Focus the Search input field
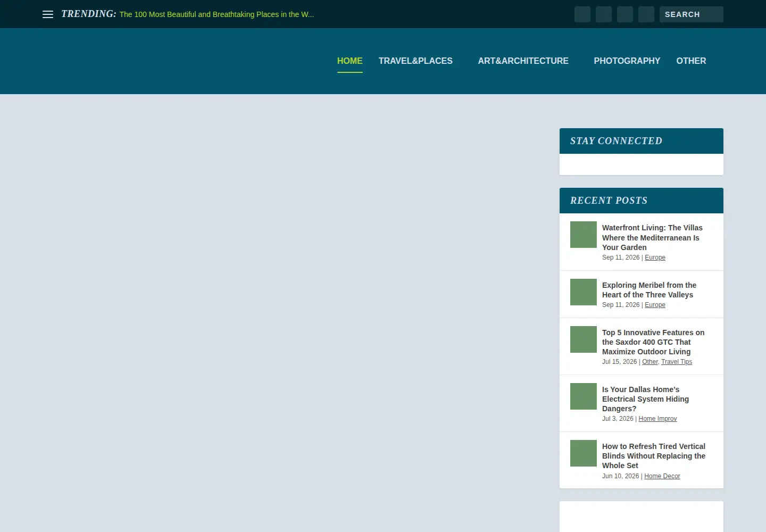The height and width of the screenshot is (532, 766). point(691,14)
